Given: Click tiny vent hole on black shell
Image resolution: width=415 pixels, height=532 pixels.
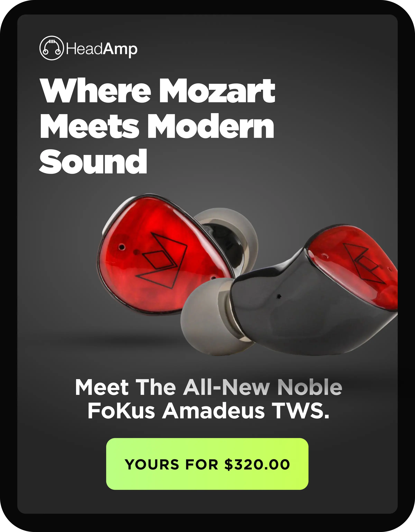Looking at the screenshot, I should coord(279,296).
